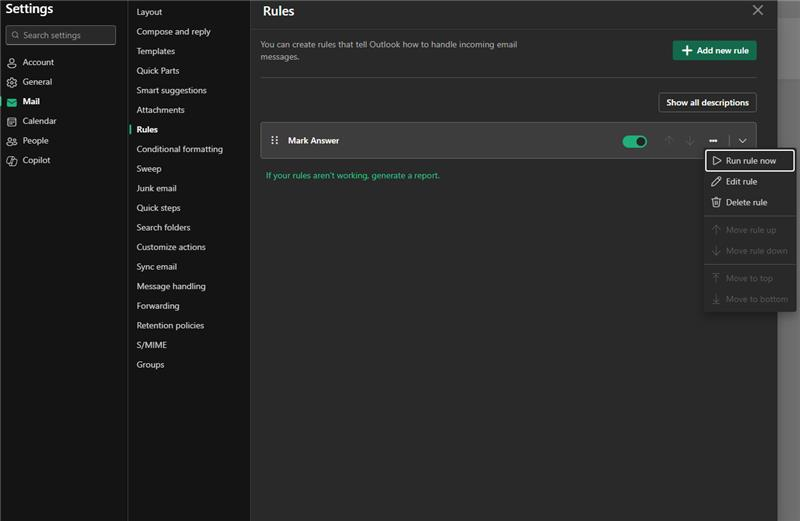The height and width of the screenshot is (521, 800).
Task: Click the Search settings input field
Action: coord(61,35)
